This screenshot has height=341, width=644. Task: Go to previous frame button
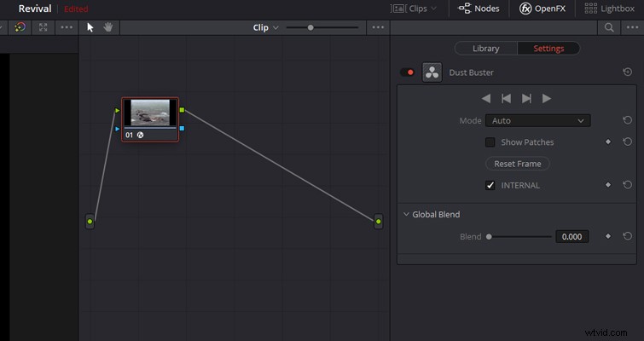pyautogui.click(x=506, y=99)
